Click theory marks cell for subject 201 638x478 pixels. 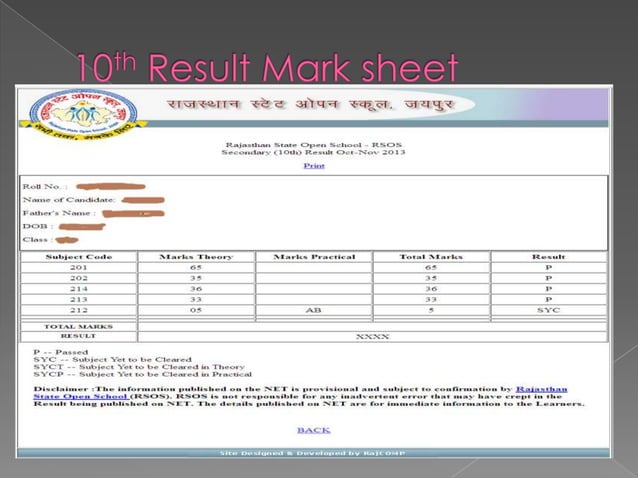196,268
